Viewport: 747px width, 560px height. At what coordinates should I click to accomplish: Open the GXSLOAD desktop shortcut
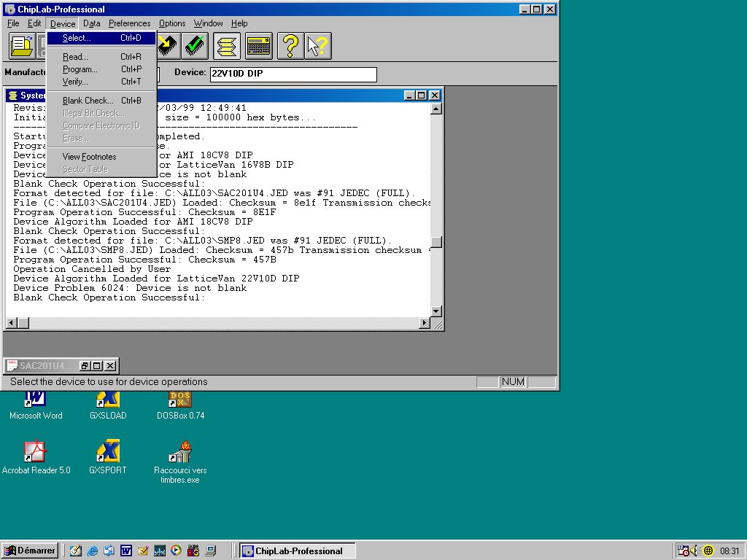(x=108, y=405)
